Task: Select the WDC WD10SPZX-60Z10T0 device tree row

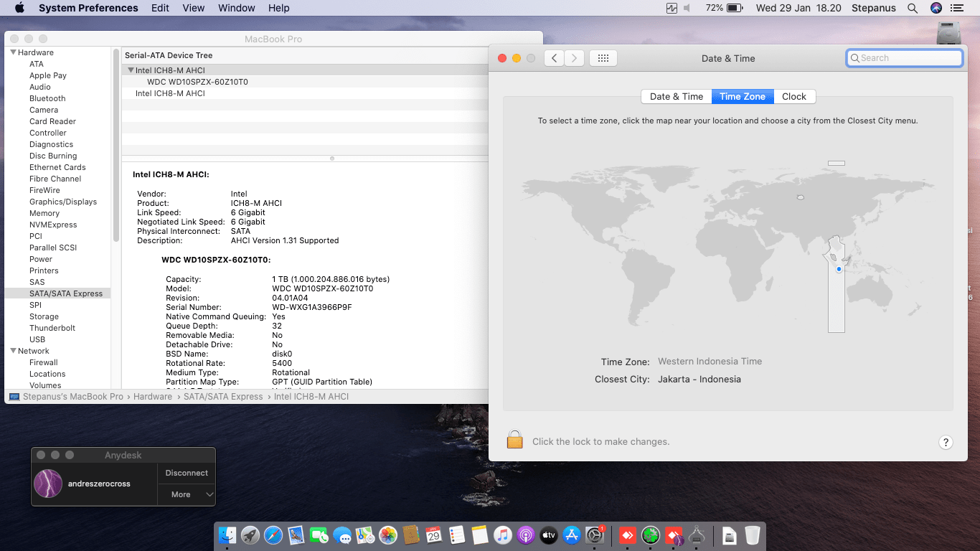Action: point(305,82)
